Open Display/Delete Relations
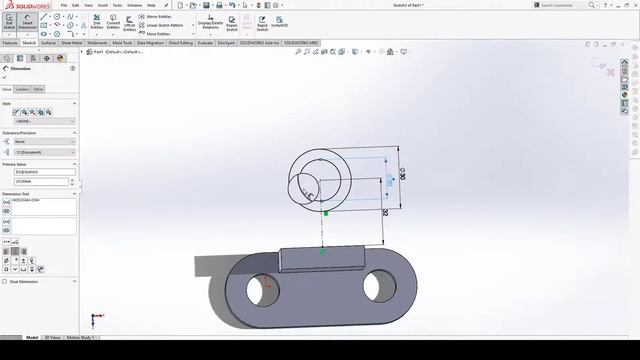 point(210,22)
